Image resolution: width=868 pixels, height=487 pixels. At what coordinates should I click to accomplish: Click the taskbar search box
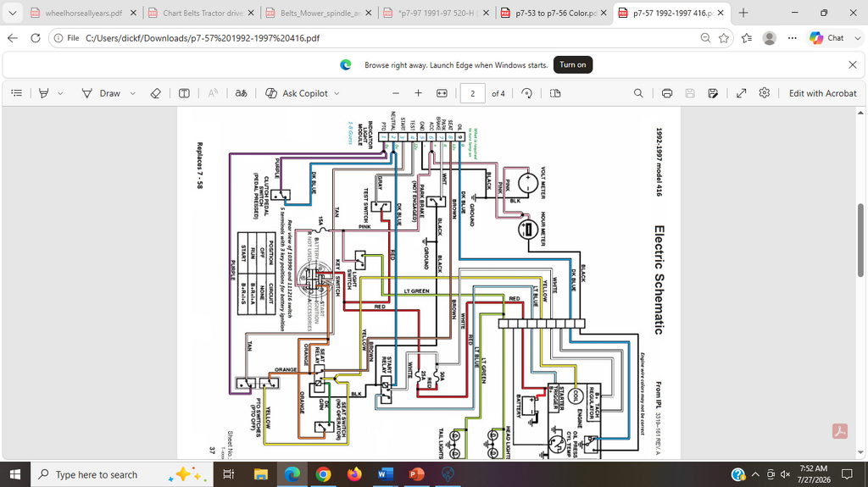122,474
